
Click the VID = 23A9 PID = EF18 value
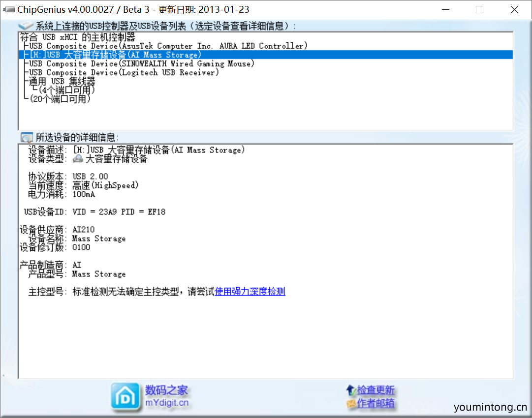point(119,212)
